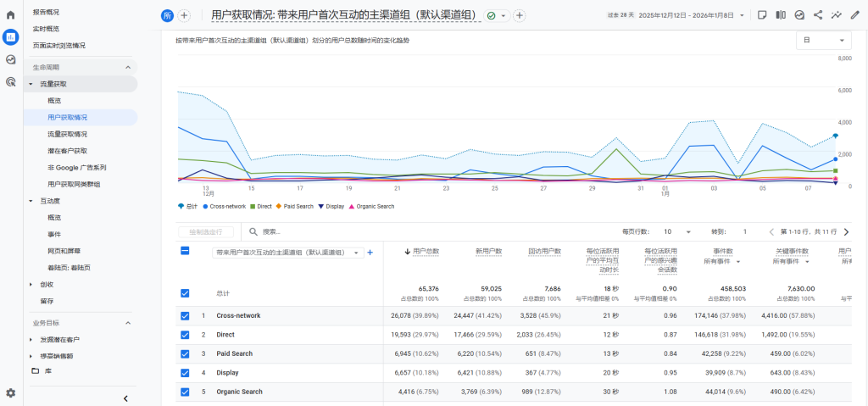Open Admin settings gear icon

(x=10, y=392)
